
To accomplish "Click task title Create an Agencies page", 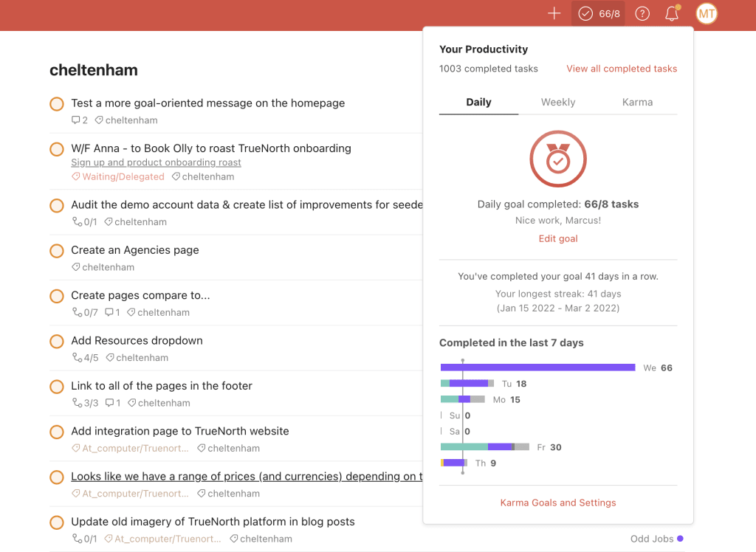I will pos(135,250).
